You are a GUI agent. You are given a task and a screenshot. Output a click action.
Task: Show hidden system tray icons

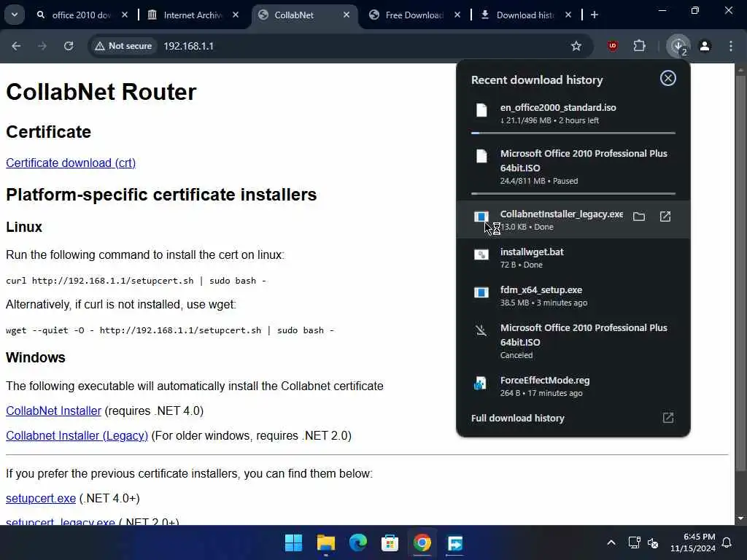[611, 542]
